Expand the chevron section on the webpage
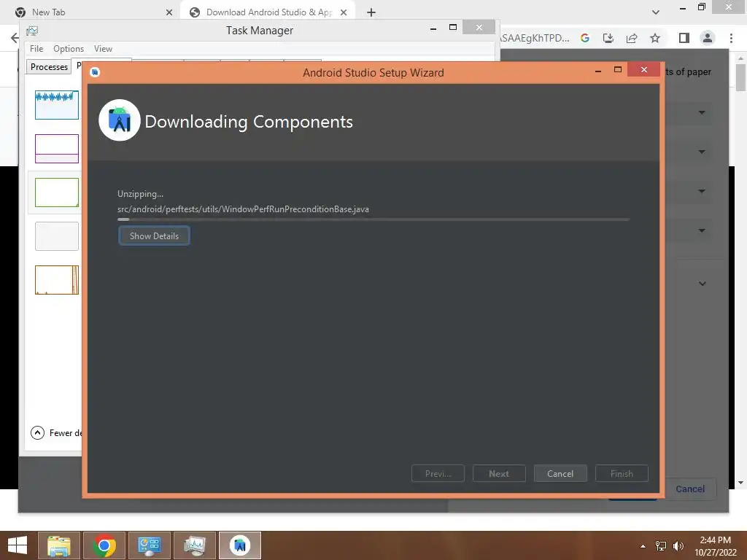Screen dimensions: 747x560 pyautogui.click(x=703, y=284)
